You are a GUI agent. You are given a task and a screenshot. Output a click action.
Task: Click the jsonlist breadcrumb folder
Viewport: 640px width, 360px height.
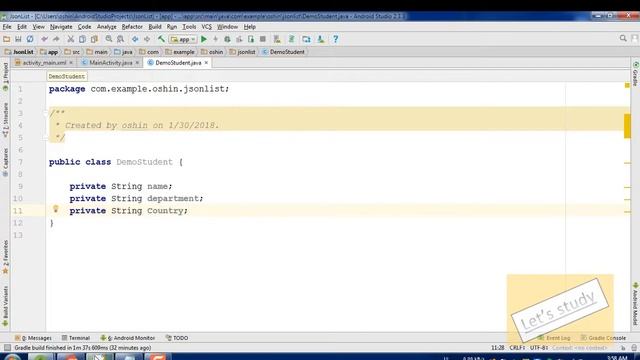pyautogui.click(x=242, y=52)
